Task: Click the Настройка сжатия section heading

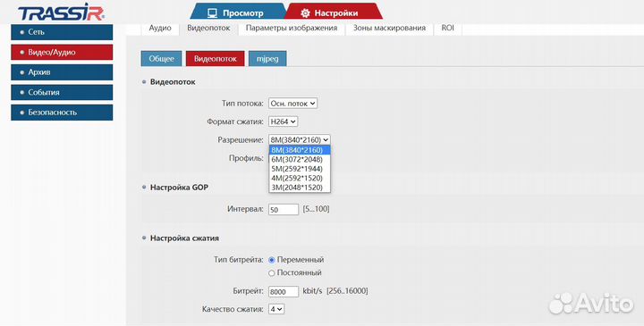Action: [x=184, y=238]
